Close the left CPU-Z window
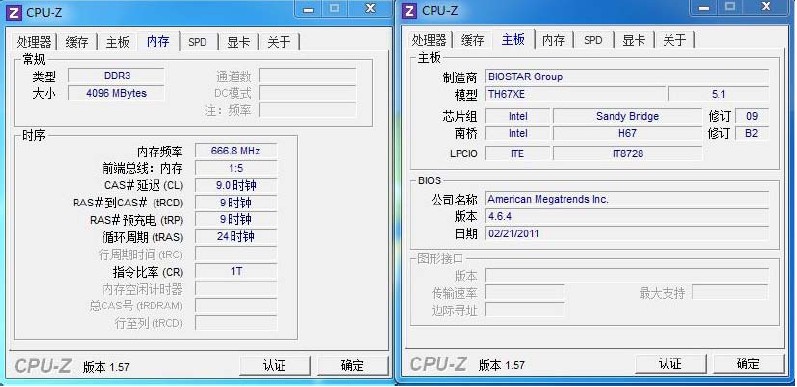 [x=371, y=9]
